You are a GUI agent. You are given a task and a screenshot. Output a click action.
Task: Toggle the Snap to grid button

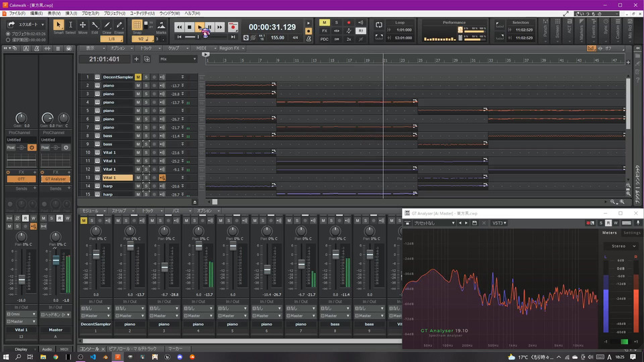pos(138,25)
